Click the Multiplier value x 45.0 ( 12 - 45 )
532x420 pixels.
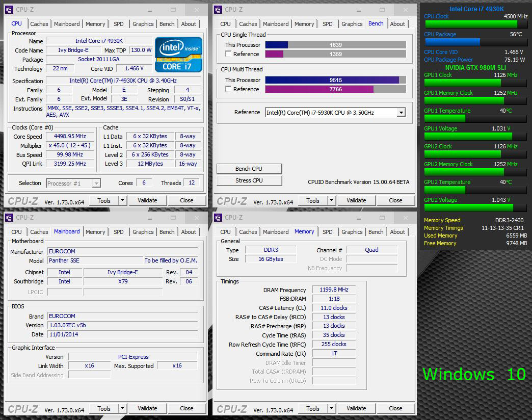tap(70, 146)
